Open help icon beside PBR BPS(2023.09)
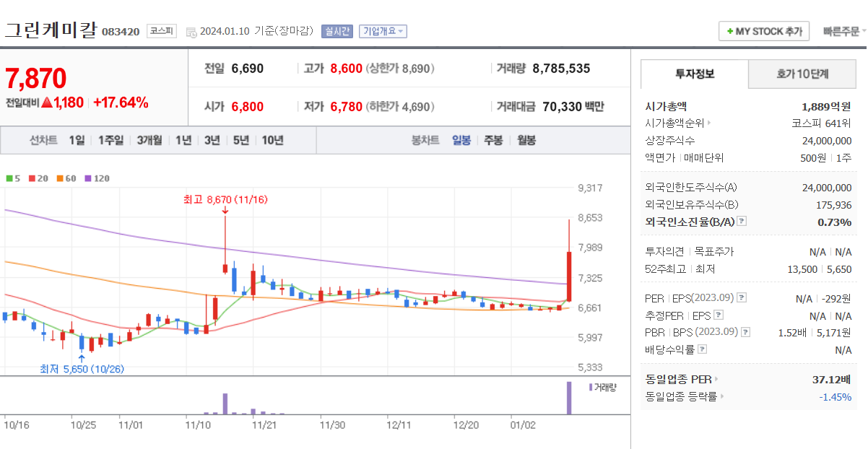 [x=746, y=332]
